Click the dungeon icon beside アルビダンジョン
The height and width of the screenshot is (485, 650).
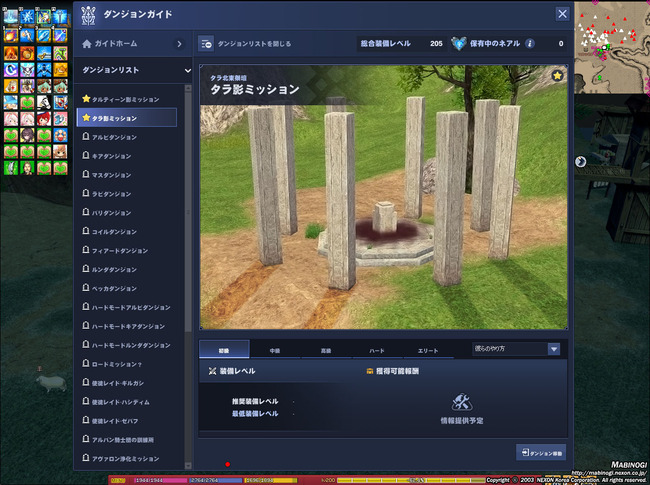coord(86,136)
